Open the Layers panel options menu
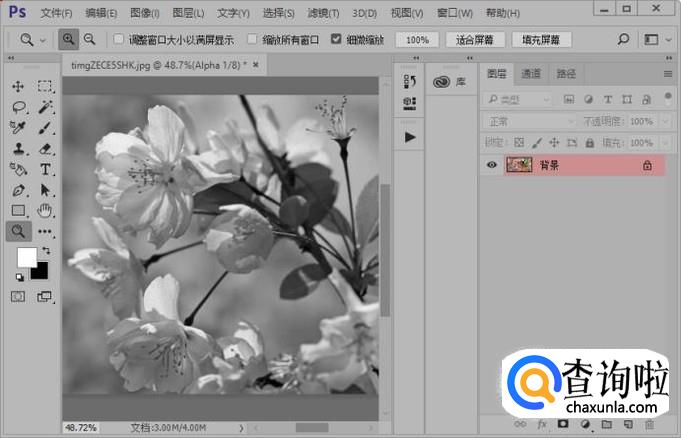Viewport: 681px width, 438px height. point(668,74)
